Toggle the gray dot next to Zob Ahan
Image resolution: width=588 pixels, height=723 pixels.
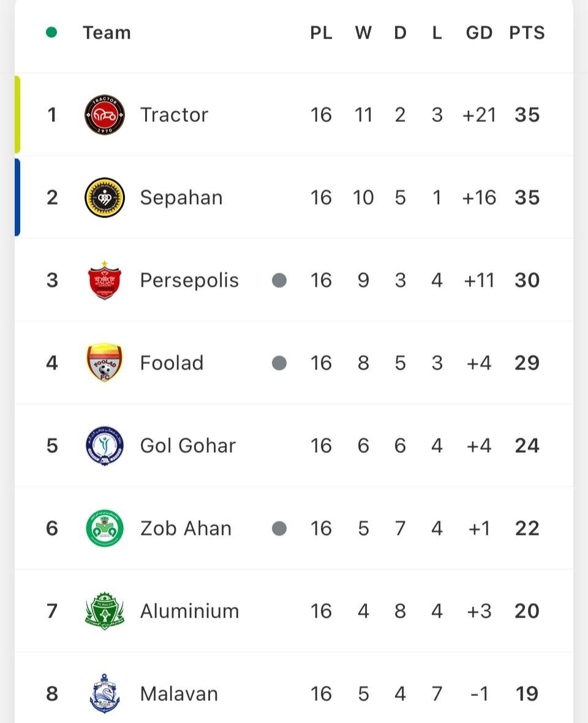point(279,528)
